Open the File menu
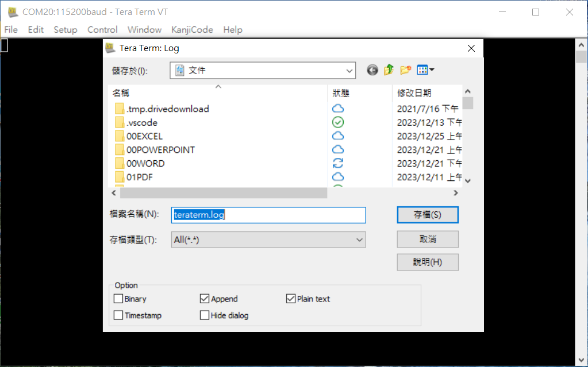The height and width of the screenshot is (367, 588). [11, 30]
